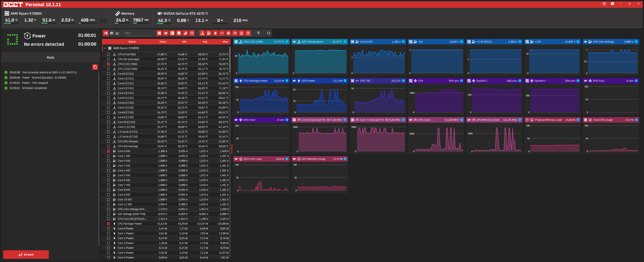Click the Go back button
The height and width of the screenshot is (262, 644).
(x=26, y=255)
